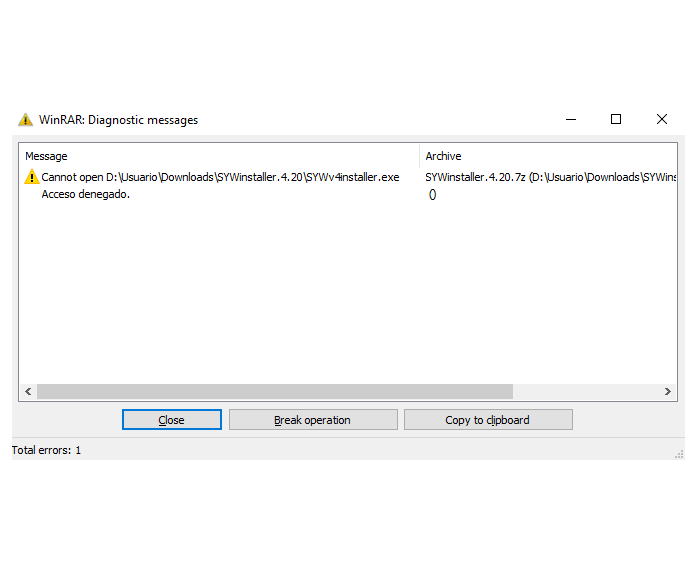Screen dimensions: 696x564
Task: Select the 'Cannot open D:\Usuario\Downloads' error line
Action: pos(220,177)
